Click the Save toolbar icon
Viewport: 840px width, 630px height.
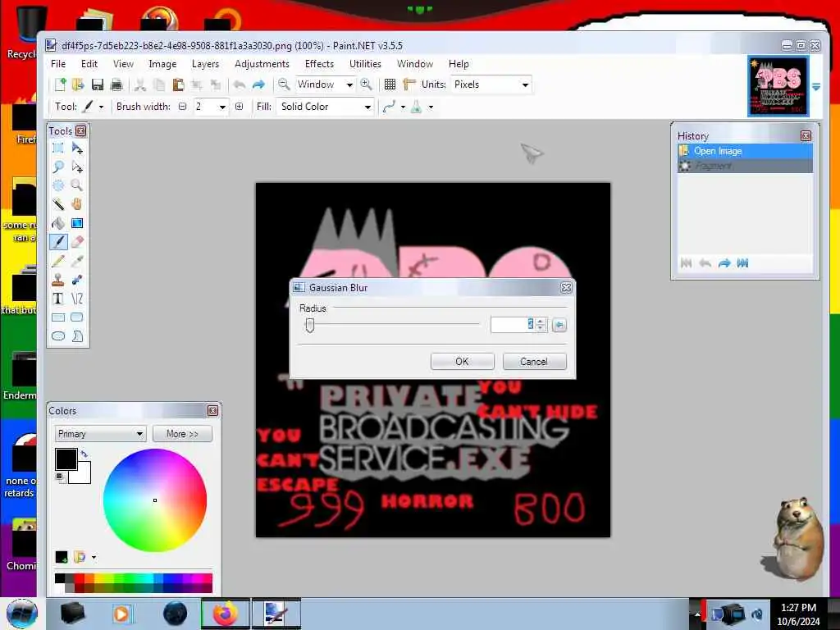pos(97,84)
